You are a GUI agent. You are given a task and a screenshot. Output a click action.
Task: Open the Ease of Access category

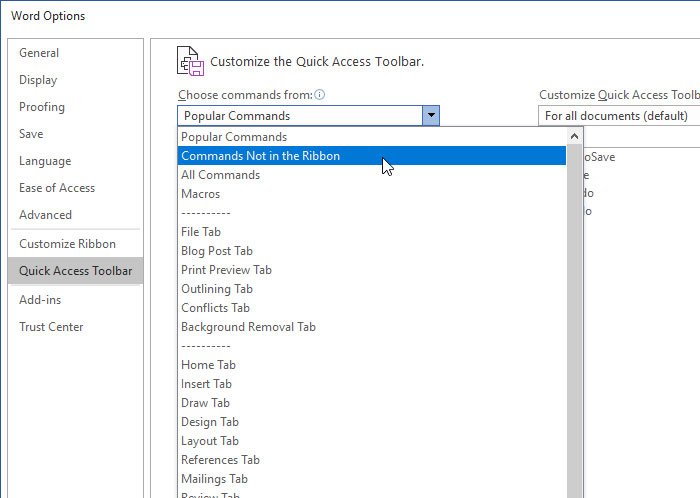point(57,188)
